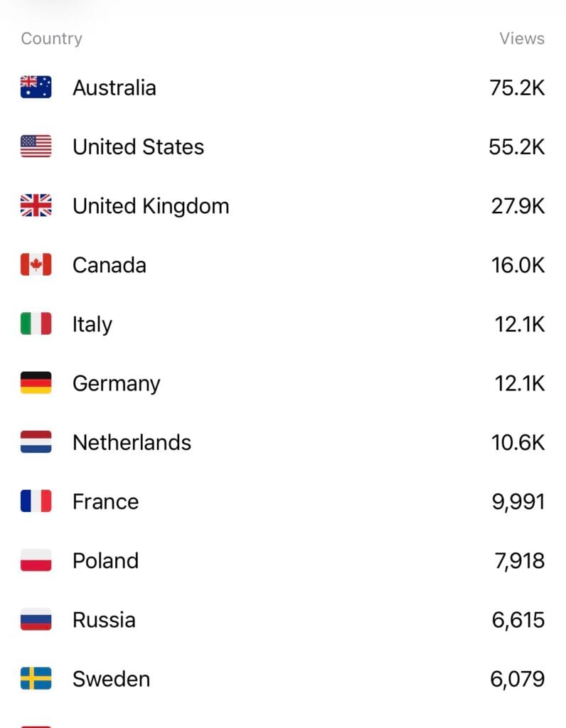Tap the Italy tricolor flag icon
This screenshot has height=728, width=566.
point(36,323)
